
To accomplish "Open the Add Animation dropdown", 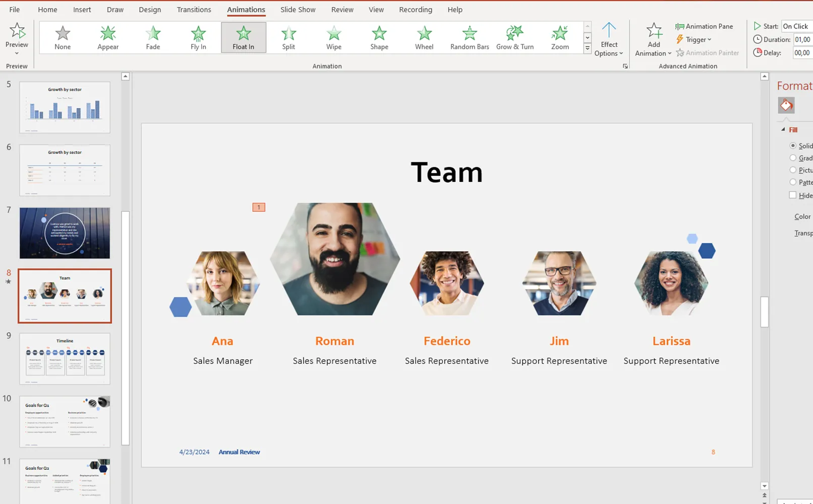I will pyautogui.click(x=653, y=39).
